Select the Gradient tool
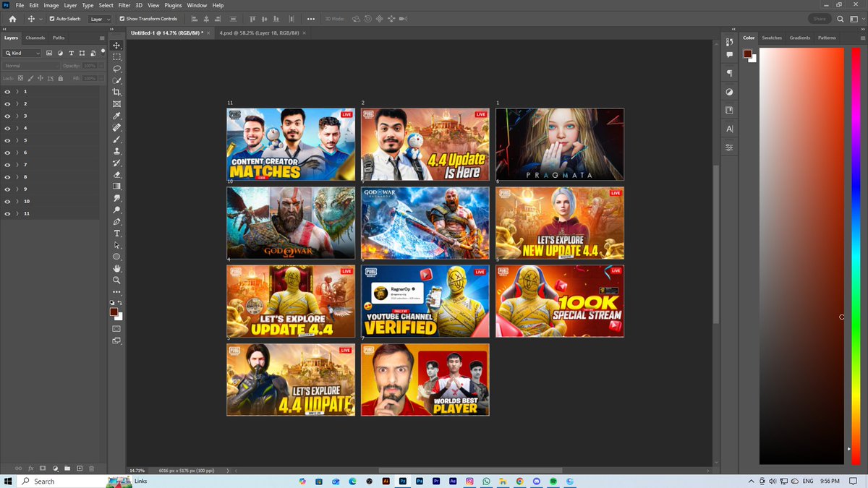 (117, 186)
